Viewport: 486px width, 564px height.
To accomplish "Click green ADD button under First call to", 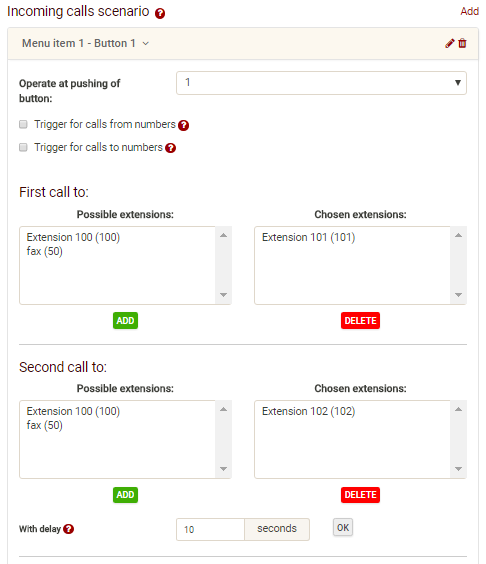I will (x=125, y=320).
